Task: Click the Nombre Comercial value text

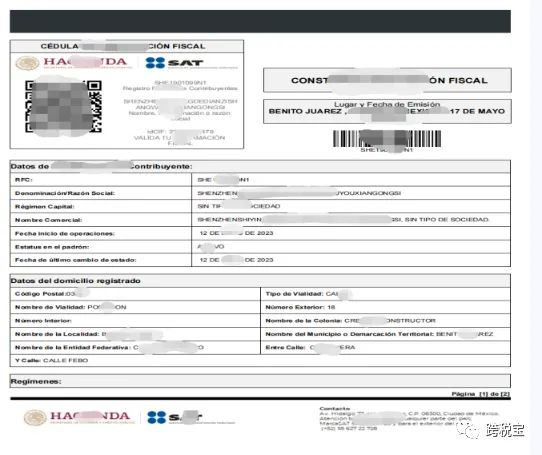Action: pyautogui.click(x=344, y=220)
